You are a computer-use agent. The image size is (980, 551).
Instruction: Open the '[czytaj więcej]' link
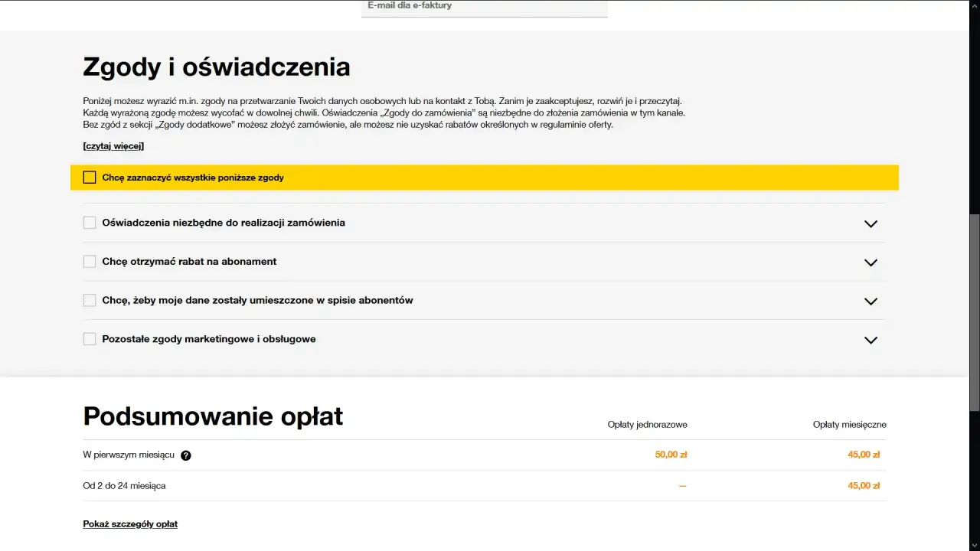click(113, 146)
